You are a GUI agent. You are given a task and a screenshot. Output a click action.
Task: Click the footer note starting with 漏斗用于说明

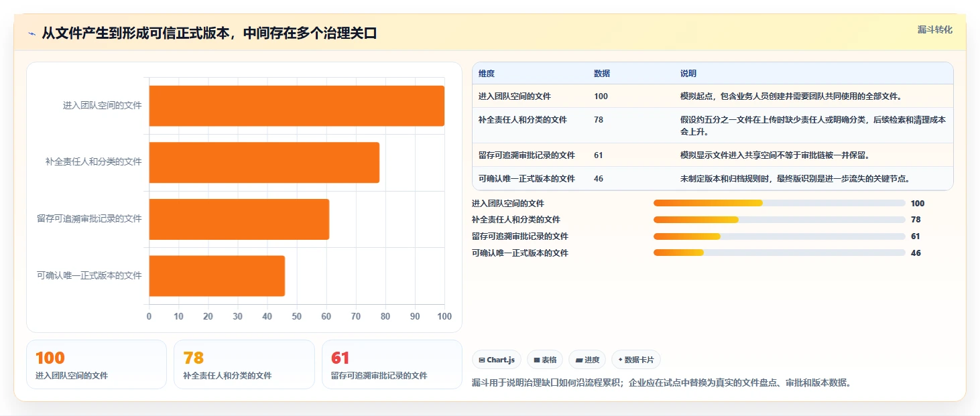click(x=662, y=383)
